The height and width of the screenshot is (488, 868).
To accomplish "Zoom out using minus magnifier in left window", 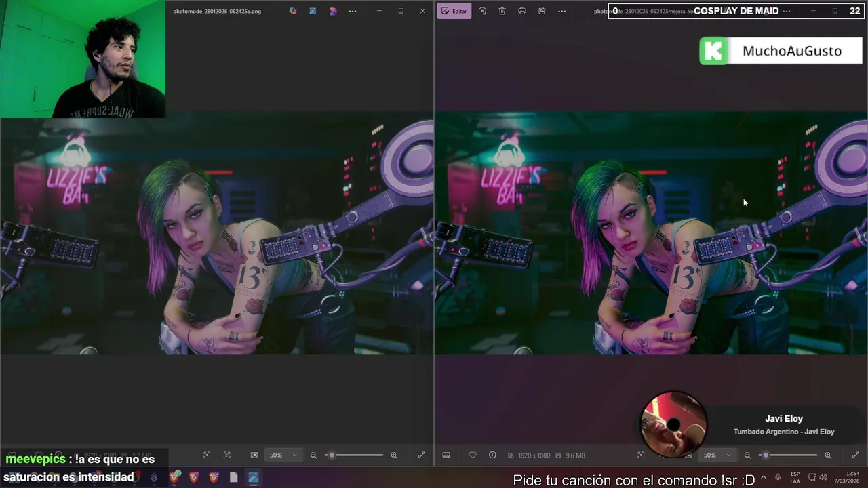I will click(313, 455).
